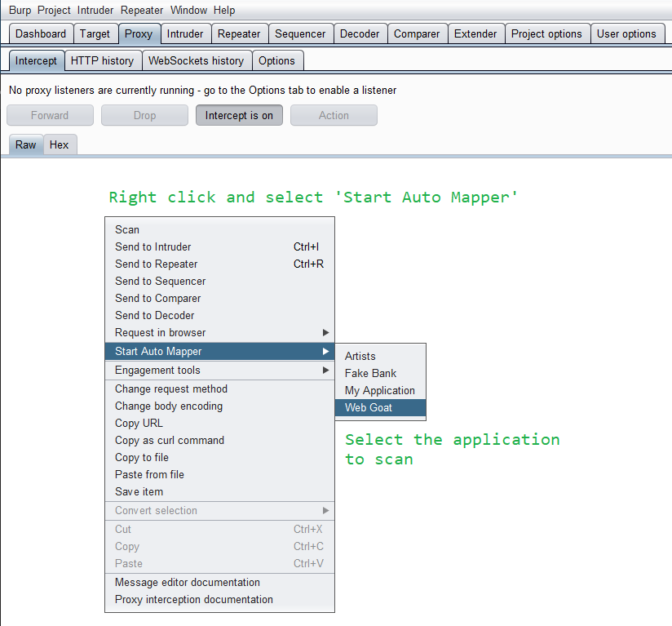
Task: Pick Artists in the Auto Mapper submenu
Action: [360, 356]
